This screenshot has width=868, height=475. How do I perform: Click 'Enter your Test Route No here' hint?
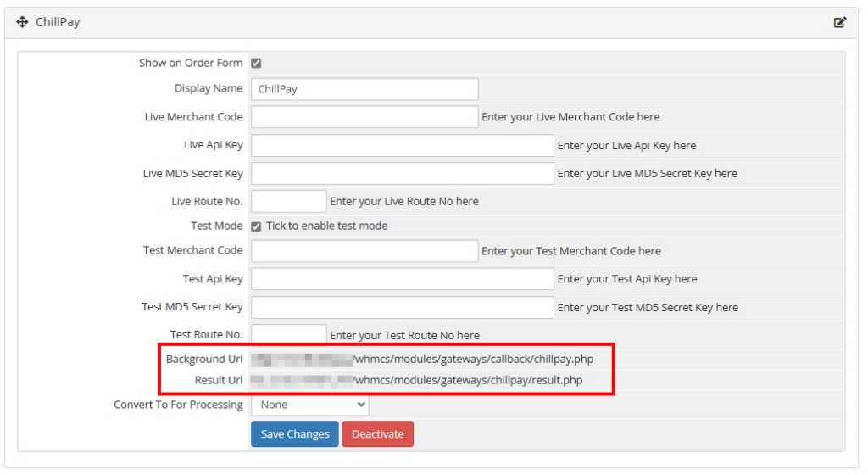404,336
